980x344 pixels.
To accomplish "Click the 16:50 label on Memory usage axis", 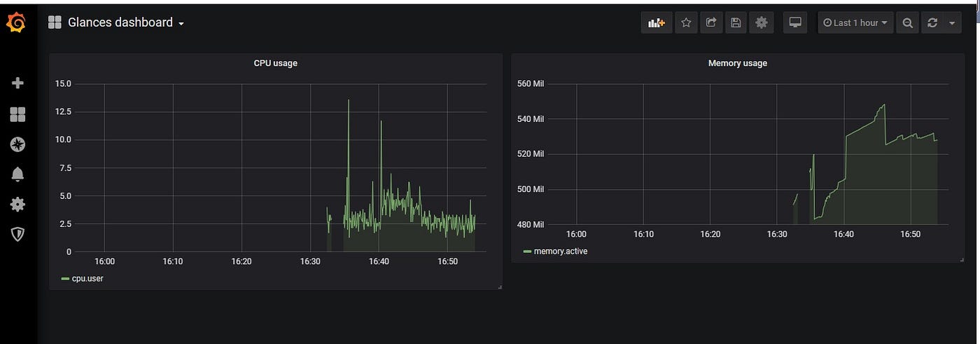I will click(910, 234).
